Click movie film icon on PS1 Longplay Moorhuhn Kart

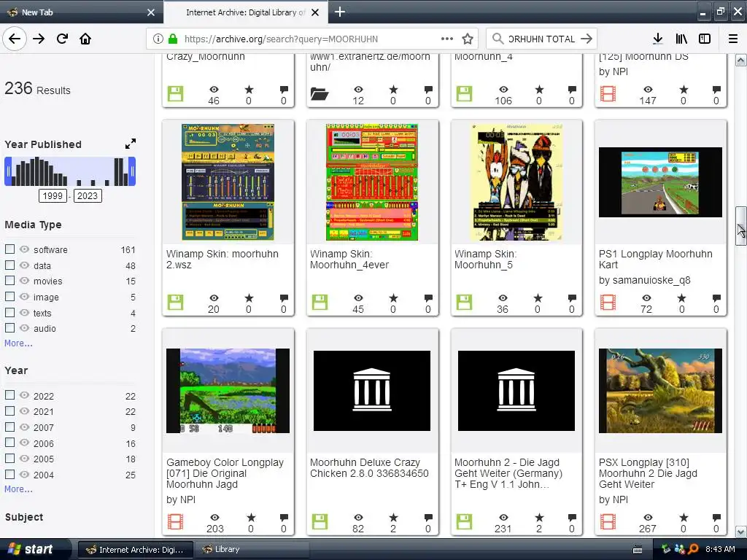coord(608,302)
